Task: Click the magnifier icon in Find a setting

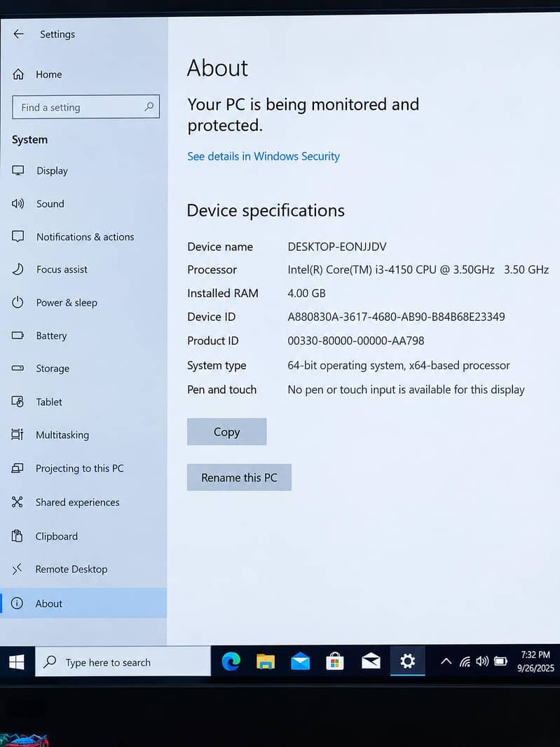Action: [x=149, y=107]
